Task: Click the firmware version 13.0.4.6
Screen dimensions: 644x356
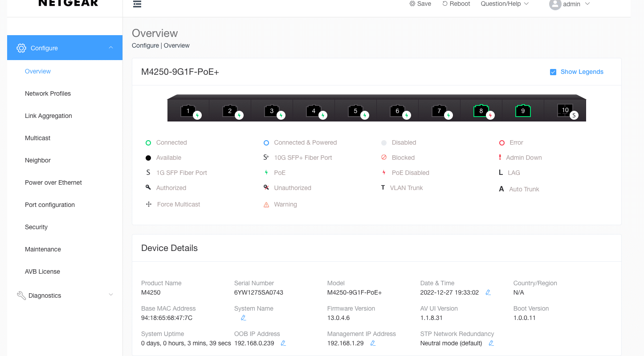Action: (x=338, y=318)
